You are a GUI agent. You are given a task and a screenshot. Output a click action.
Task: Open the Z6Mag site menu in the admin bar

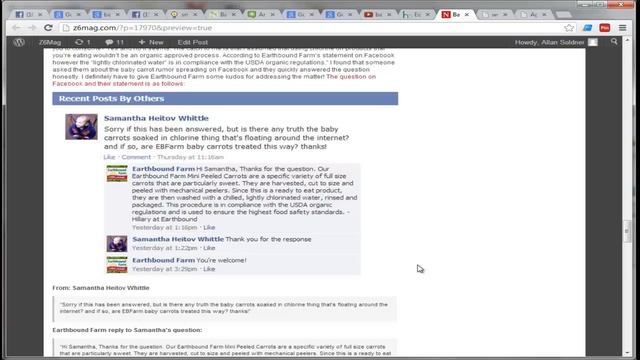(50, 42)
